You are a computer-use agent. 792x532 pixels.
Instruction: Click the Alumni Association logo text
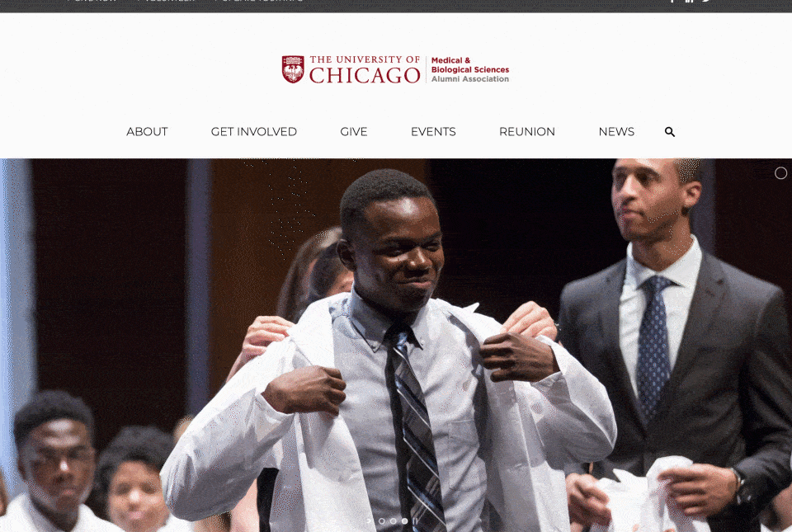tap(469, 78)
